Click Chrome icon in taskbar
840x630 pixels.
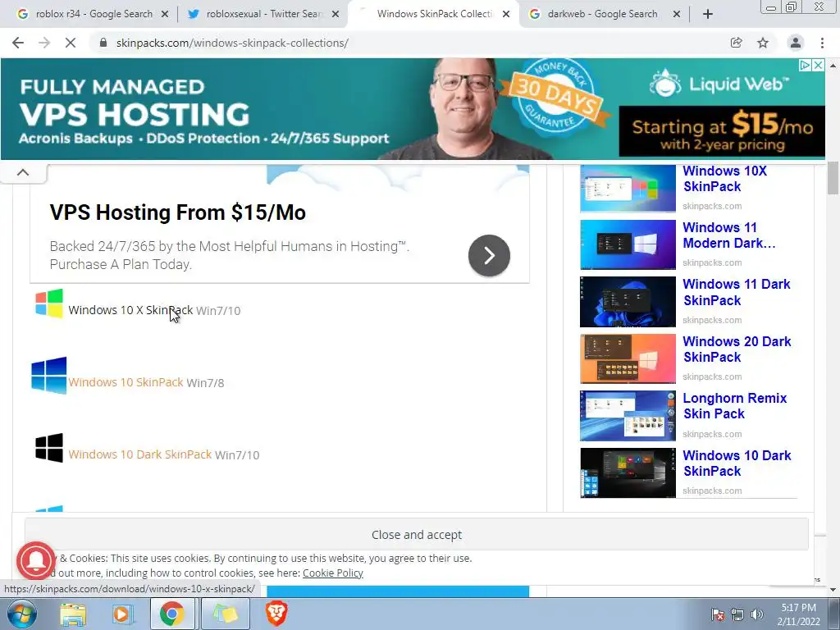[171, 614]
